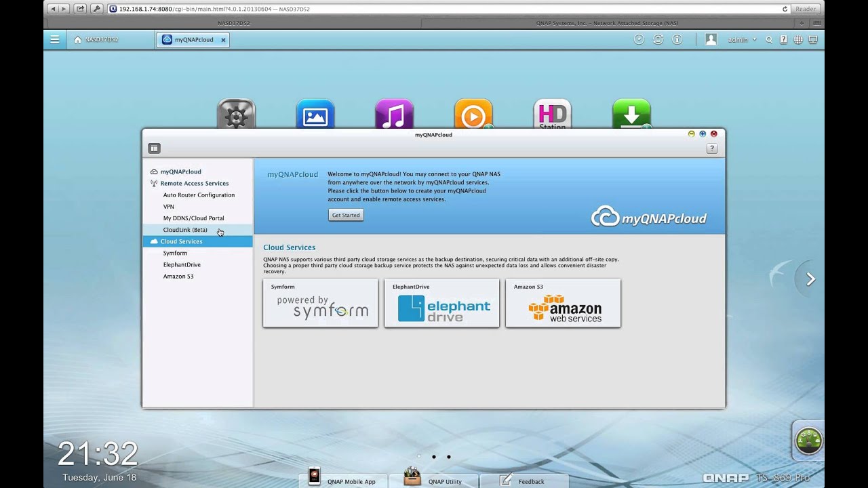This screenshot has height=488, width=868.
Task: Open the Symform cloud service card
Action: click(320, 303)
